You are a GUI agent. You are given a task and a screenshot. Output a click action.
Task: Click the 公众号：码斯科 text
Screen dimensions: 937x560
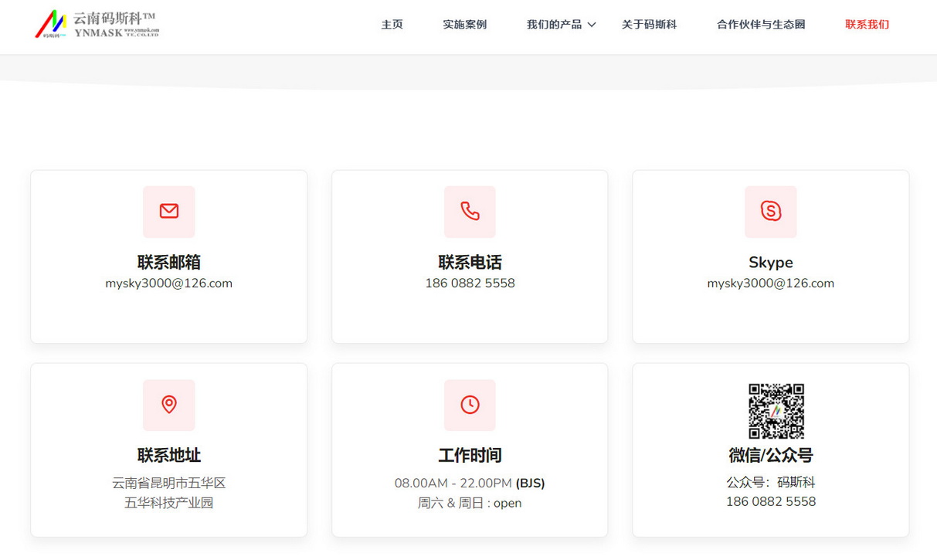click(x=771, y=483)
